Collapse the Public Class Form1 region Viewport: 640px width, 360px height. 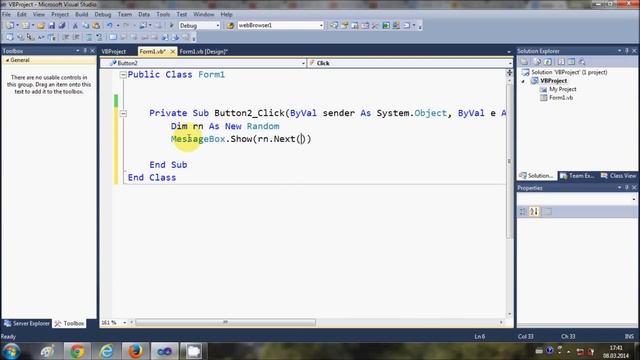(x=123, y=75)
